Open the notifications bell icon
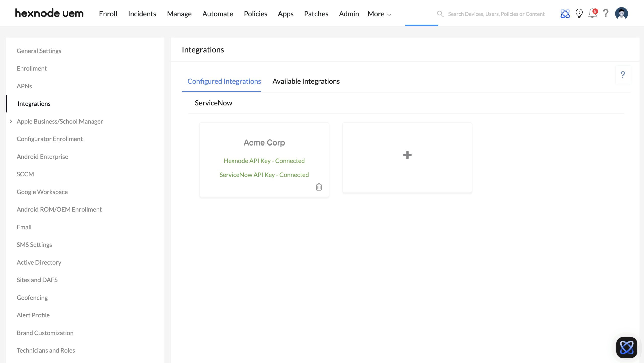 [592, 14]
